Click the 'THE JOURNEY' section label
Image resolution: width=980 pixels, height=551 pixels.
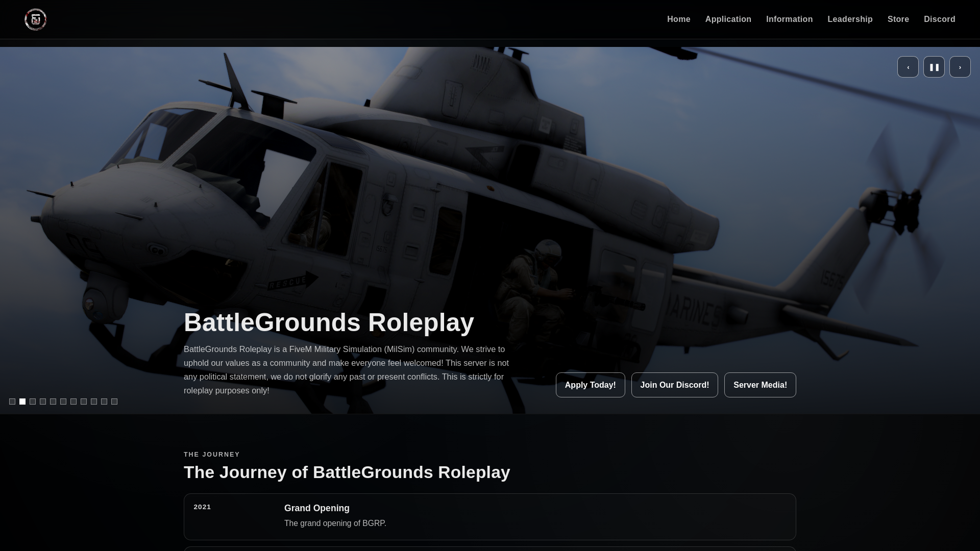click(212, 454)
